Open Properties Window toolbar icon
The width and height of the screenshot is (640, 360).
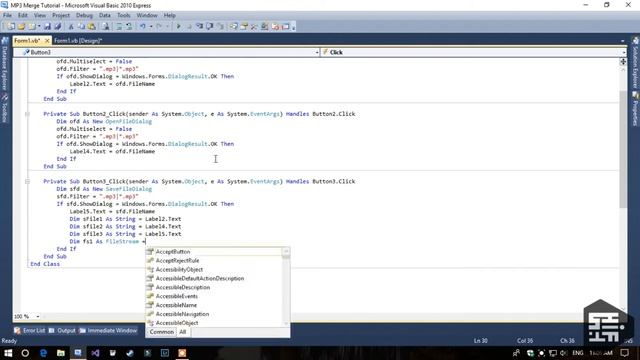click(x=244, y=27)
